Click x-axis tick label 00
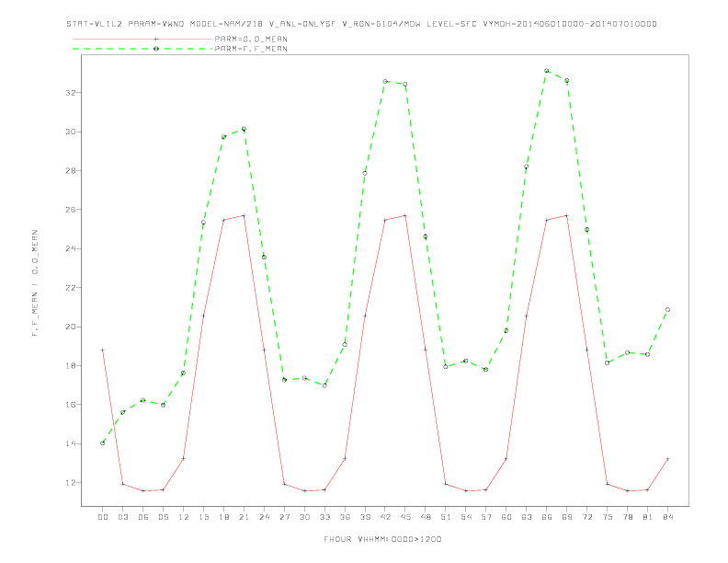This screenshot has height=563, width=728. (x=103, y=517)
